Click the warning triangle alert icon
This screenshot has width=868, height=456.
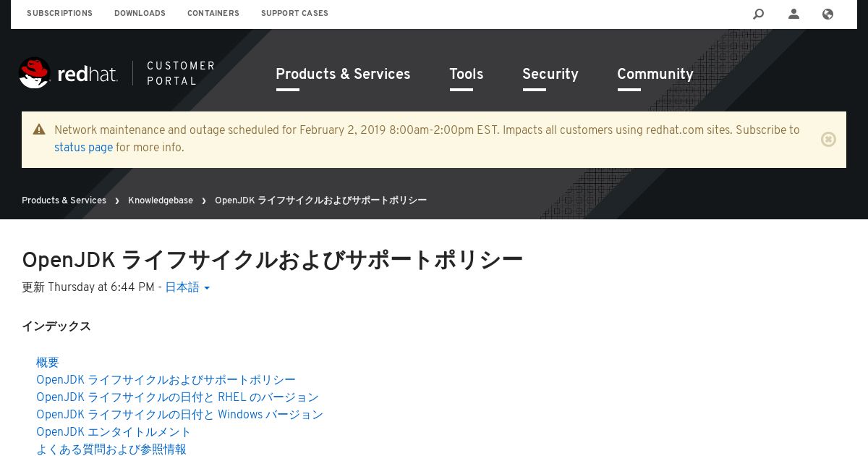39,130
